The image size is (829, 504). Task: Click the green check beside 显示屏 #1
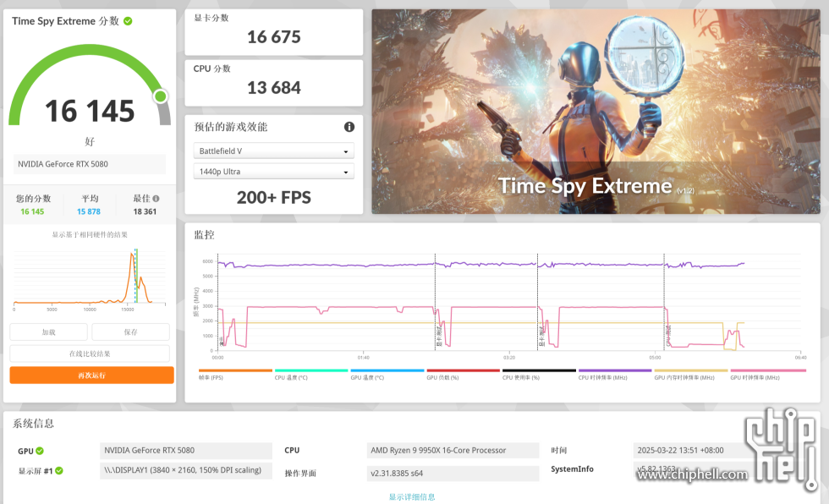[59, 471]
